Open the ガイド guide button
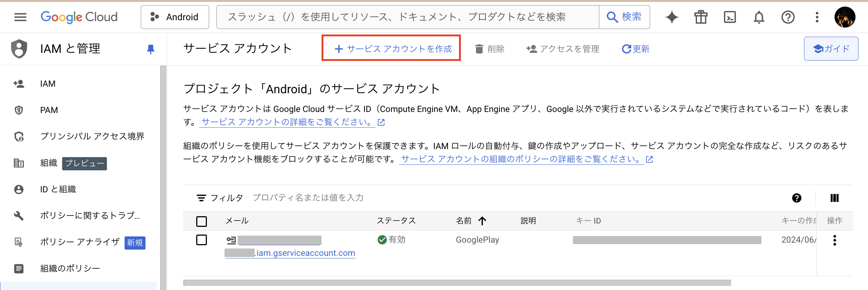This screenshot has width=868, height=290. coord(831,48)
